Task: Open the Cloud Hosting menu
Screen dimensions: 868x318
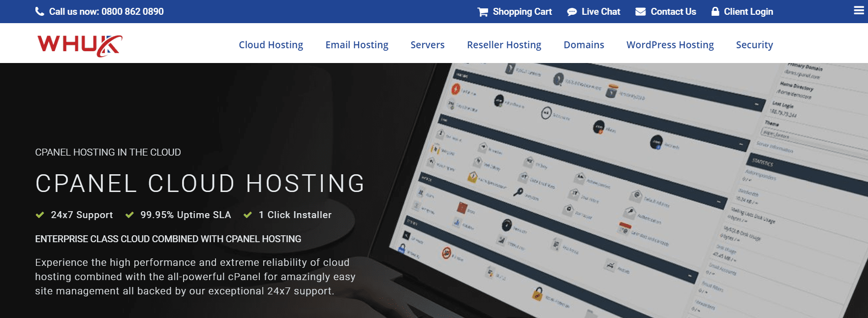Action: 271,45
